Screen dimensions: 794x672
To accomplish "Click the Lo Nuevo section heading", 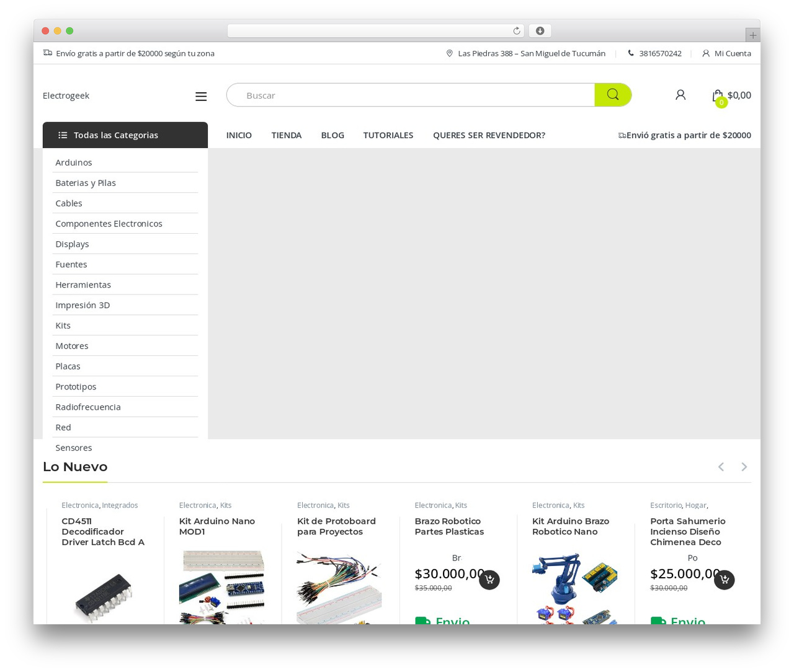I will [75, 467].
